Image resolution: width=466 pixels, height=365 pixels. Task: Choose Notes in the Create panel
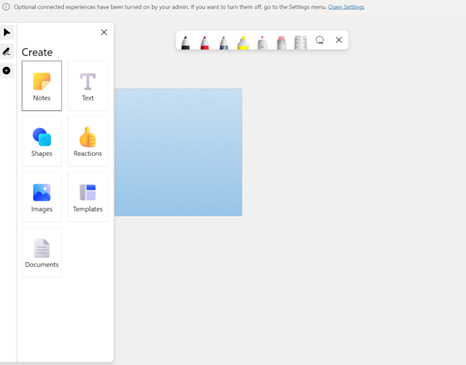point(42,86)
